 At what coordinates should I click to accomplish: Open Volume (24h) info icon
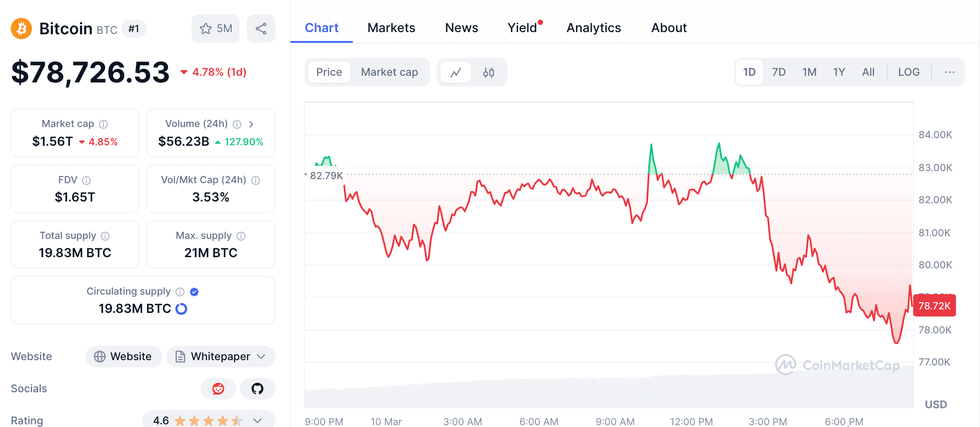[237, 124]
